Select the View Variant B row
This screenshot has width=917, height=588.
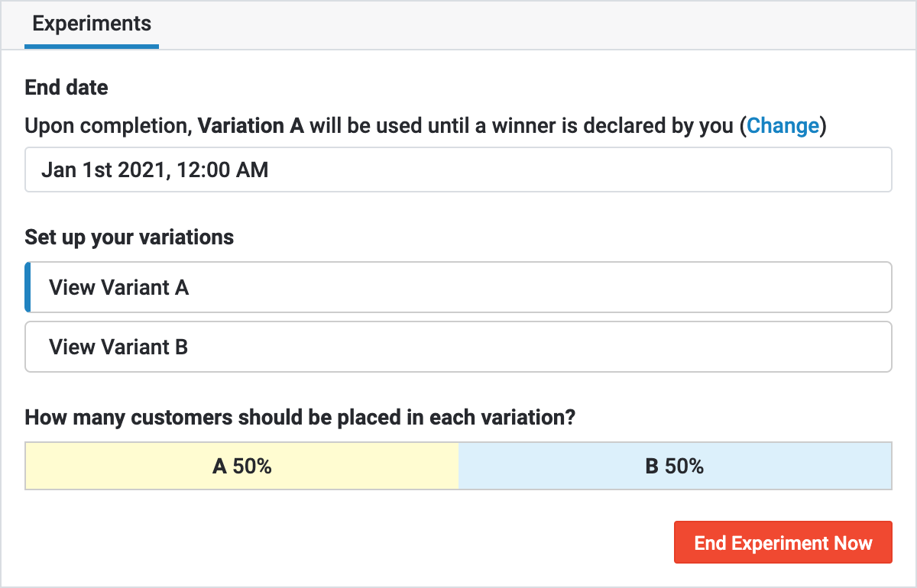tap(458, 347)
